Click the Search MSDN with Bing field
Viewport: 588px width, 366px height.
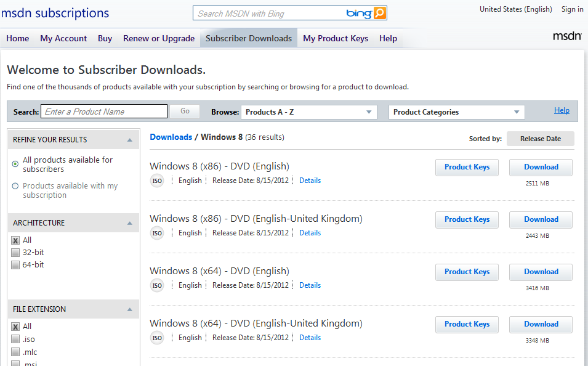tap(269, 14)
